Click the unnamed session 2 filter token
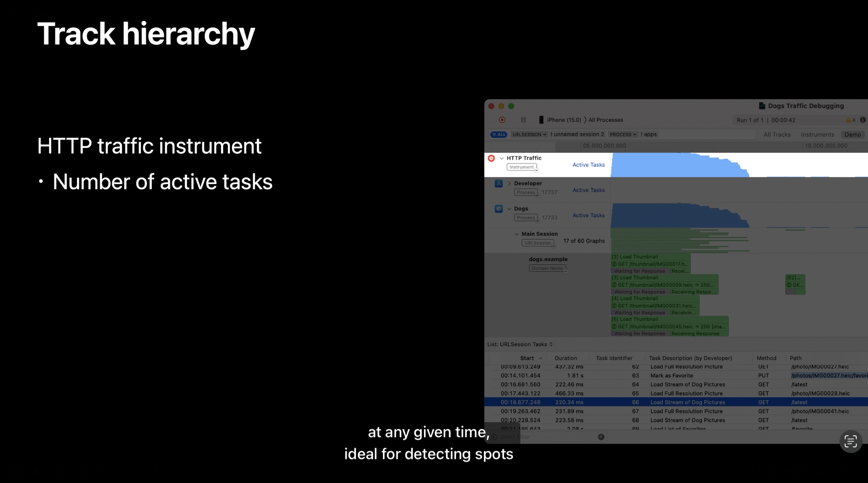Viewport: 868px width, 483px height. [x=577, y=134]
